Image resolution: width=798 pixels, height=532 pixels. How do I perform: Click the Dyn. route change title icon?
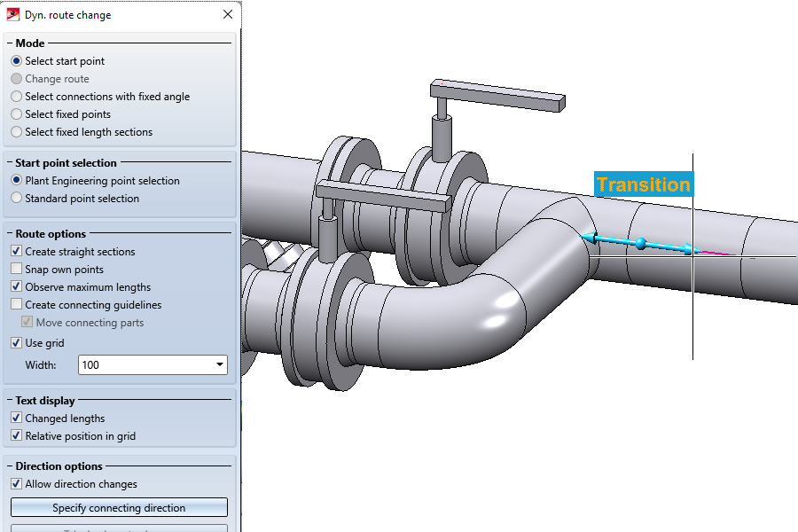(x=12, y=14)
